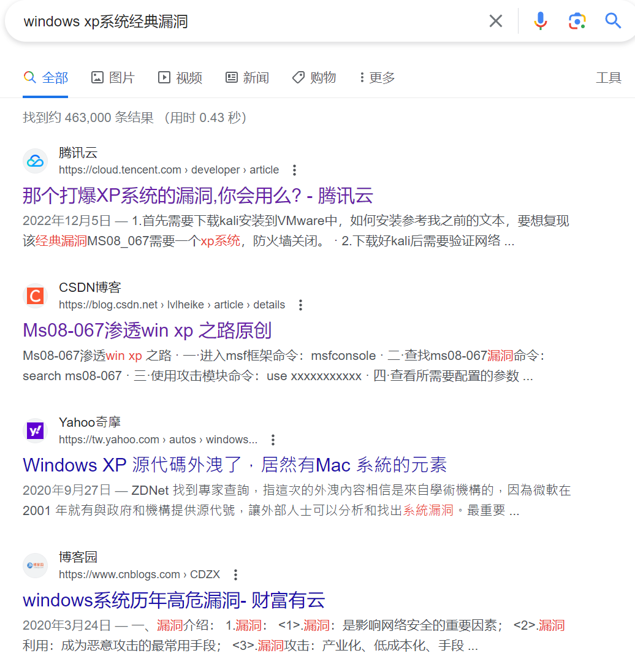The height and width of the screenshot is (672, 635).
Task: Open more options for the Yahoo奇摩 result
Action: (x=273, y=440)
